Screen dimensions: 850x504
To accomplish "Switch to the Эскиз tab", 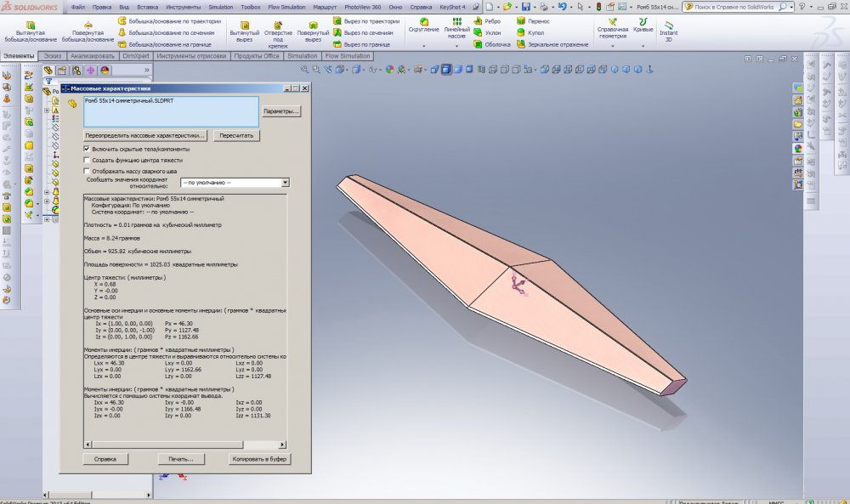I will point(52,56).
